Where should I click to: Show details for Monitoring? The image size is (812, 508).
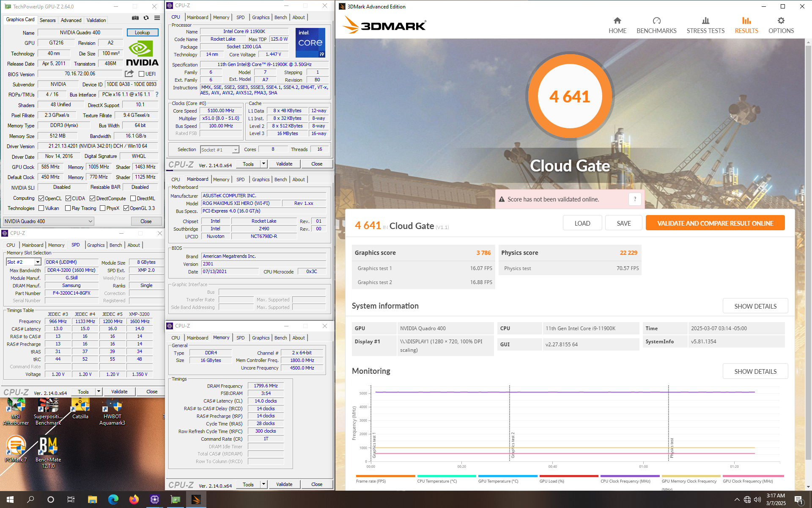pyautogui.click(x=755, y=371)
